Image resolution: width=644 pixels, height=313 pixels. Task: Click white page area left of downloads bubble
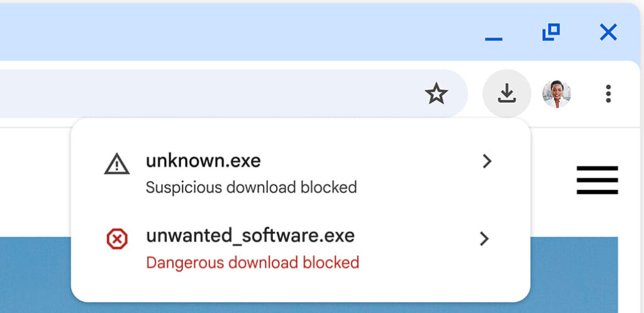[35, 182]
